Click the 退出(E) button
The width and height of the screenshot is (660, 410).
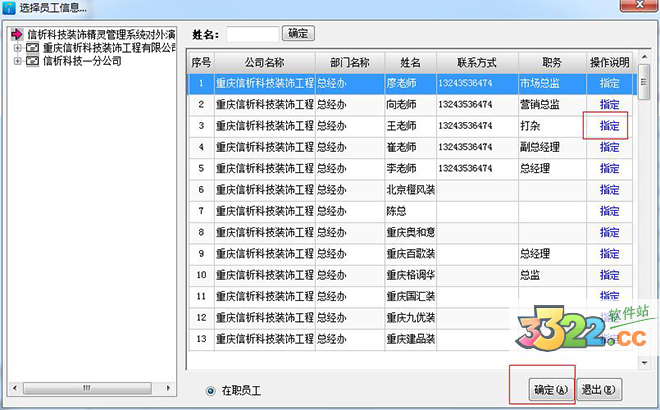click(599, 390)
